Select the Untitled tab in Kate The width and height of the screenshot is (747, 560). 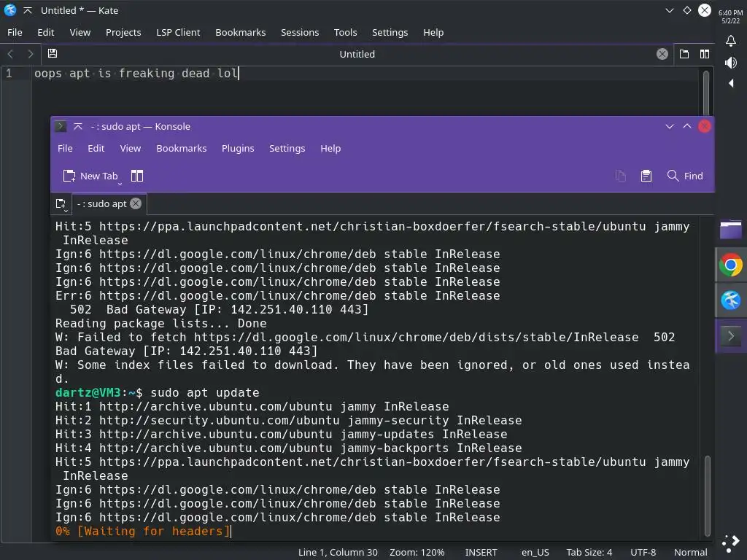point(357,54)
